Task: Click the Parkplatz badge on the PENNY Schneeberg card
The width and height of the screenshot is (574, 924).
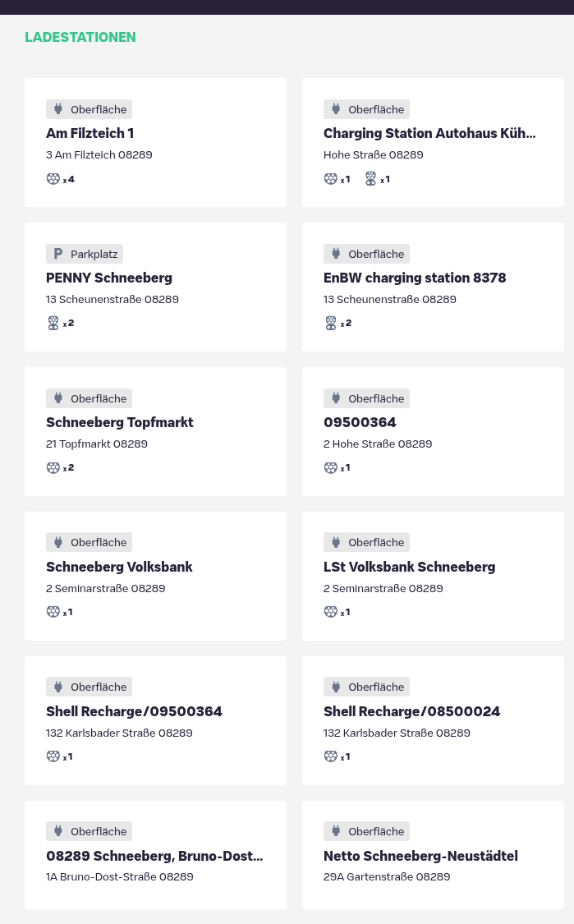Action: tap(85, 254)
